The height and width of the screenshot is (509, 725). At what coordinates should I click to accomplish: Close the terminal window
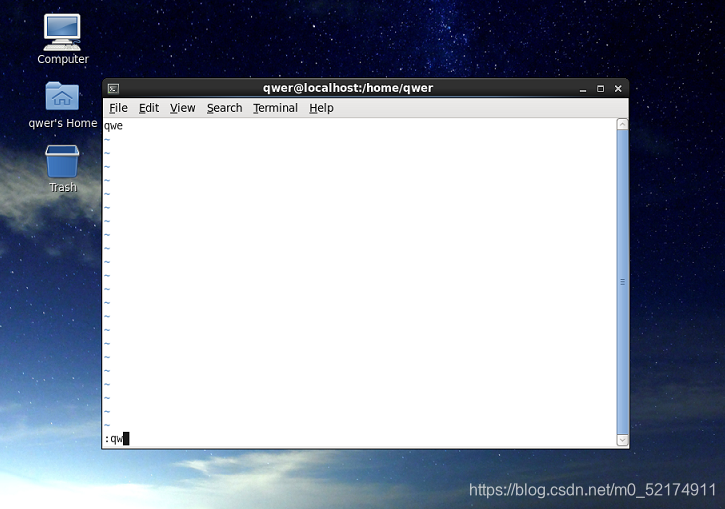(618, 89)
